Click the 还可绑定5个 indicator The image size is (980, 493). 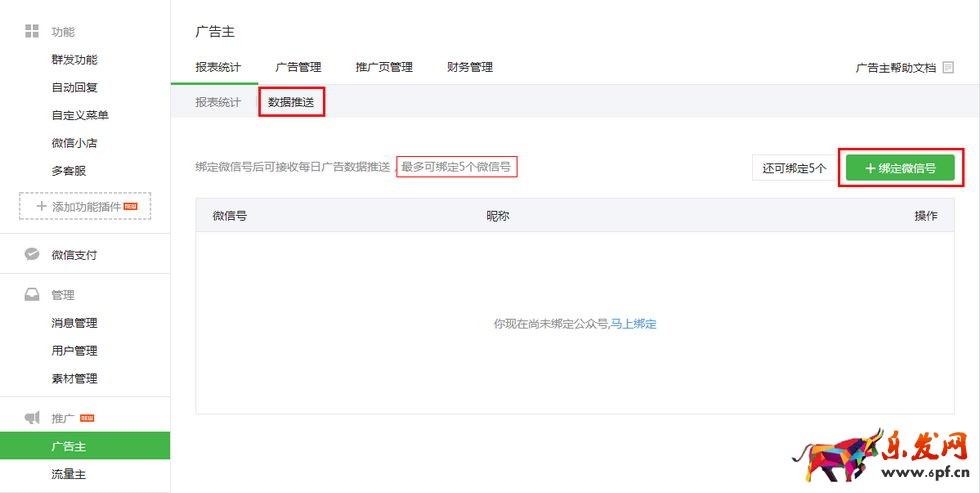pyautogui.click(x=794, y=167)
